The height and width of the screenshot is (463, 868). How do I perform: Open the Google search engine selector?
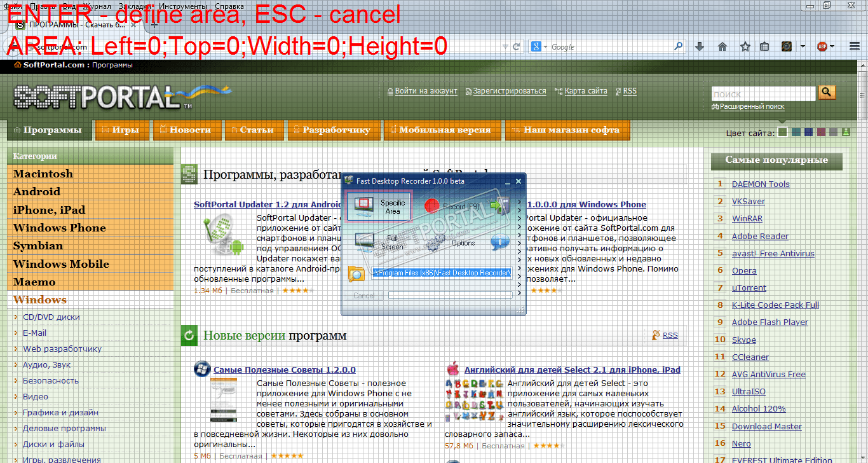tap(539, 46)
